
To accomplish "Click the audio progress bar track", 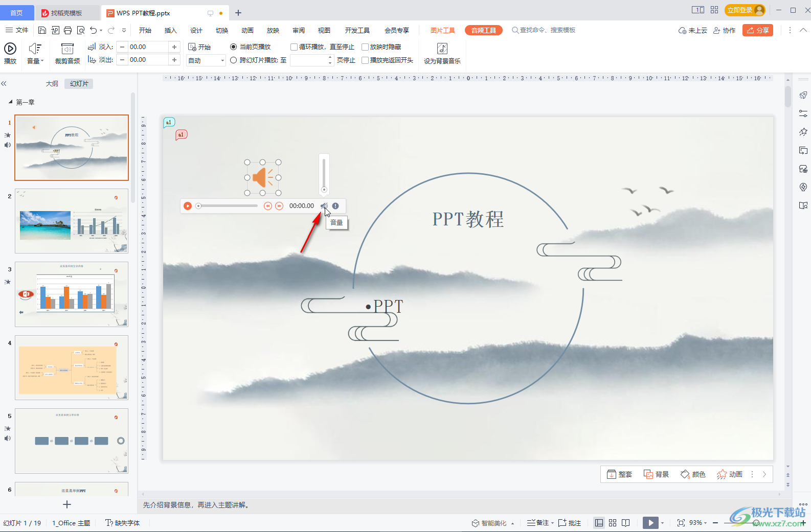I will [227, 206].
